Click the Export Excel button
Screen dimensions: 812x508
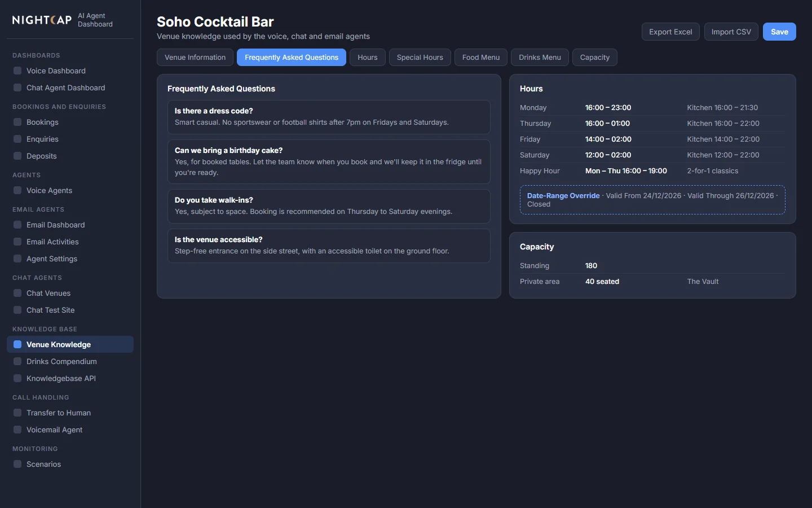pos(670,32)
